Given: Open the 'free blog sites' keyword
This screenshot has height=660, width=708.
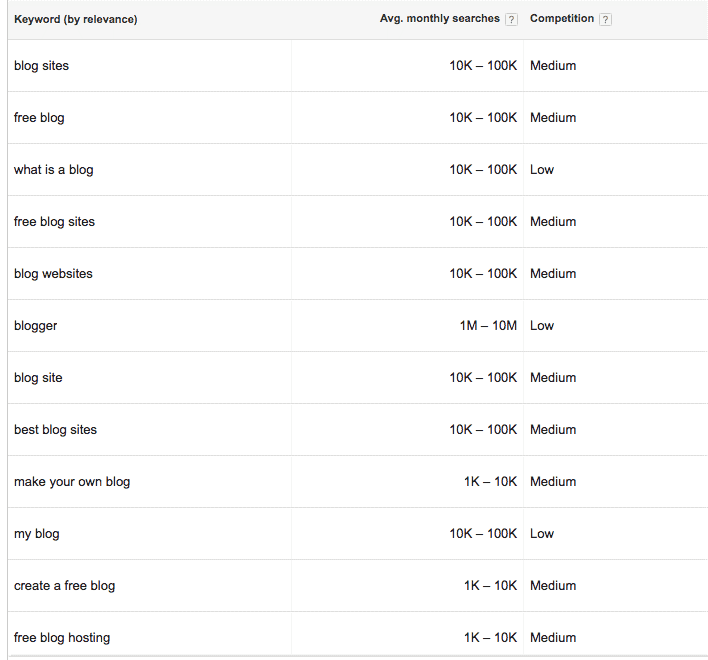Looking at the screenshot, I should [x=55, y=222].
